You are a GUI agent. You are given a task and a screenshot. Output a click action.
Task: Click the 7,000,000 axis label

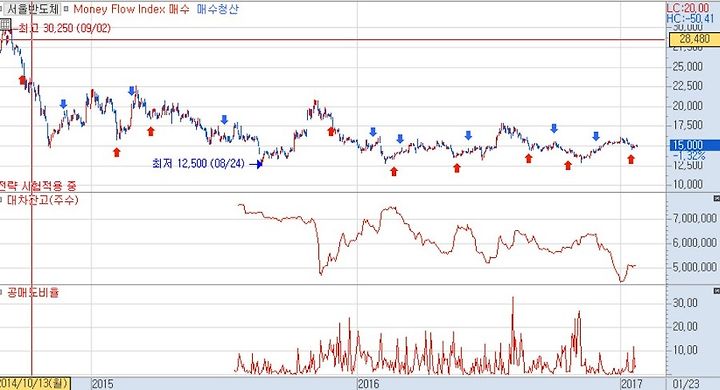pyautogui.click(x=695, y=218)
